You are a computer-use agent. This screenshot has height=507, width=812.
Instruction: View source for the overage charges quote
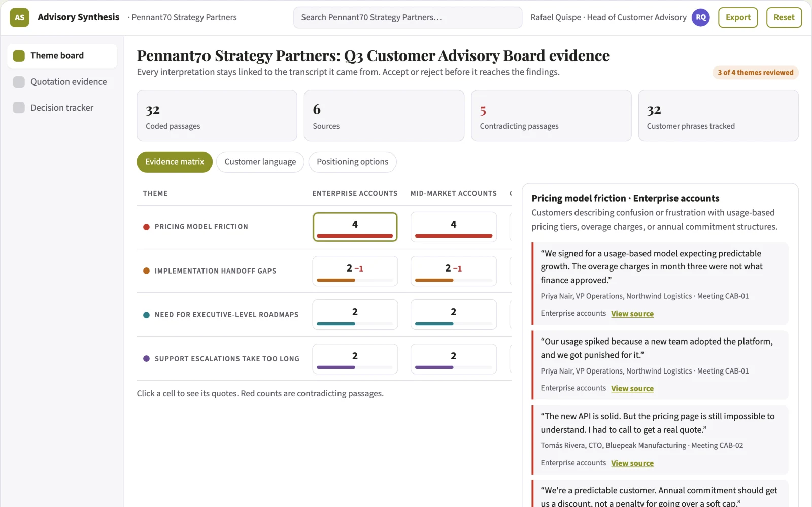[632, 314]
